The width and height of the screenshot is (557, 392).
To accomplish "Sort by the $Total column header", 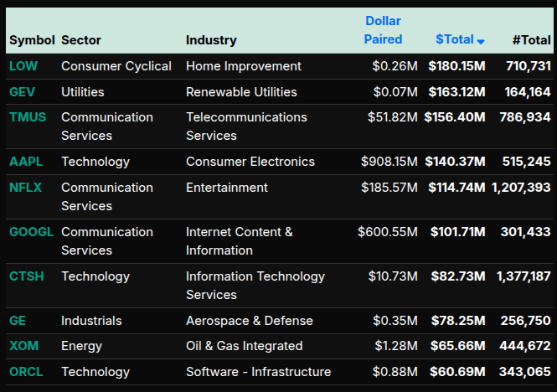I will pos(455,39).
